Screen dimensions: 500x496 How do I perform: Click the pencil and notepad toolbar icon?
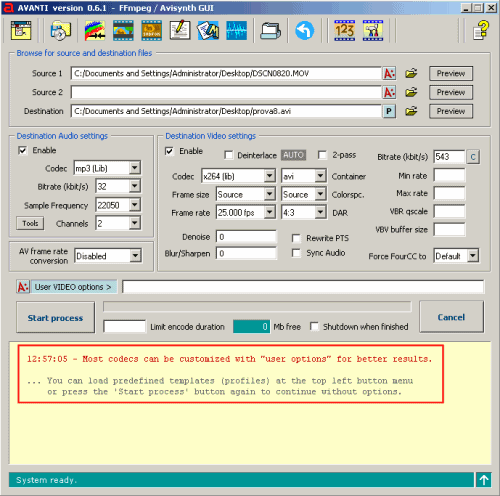pyautogui.click(x=180, y=31)
